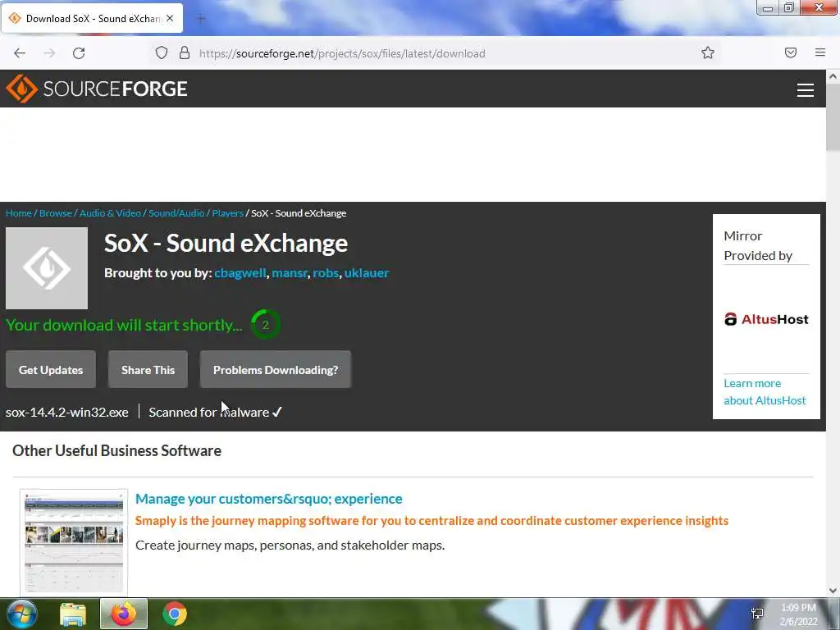Screen dimensions: 840x630
Task: Click the forward navigation arrow
Action: tap(49, 53)
